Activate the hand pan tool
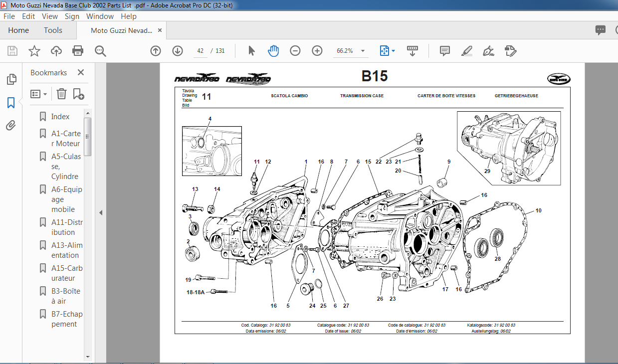The height and width of the screenshot is (364, 618). click(273, 51)
